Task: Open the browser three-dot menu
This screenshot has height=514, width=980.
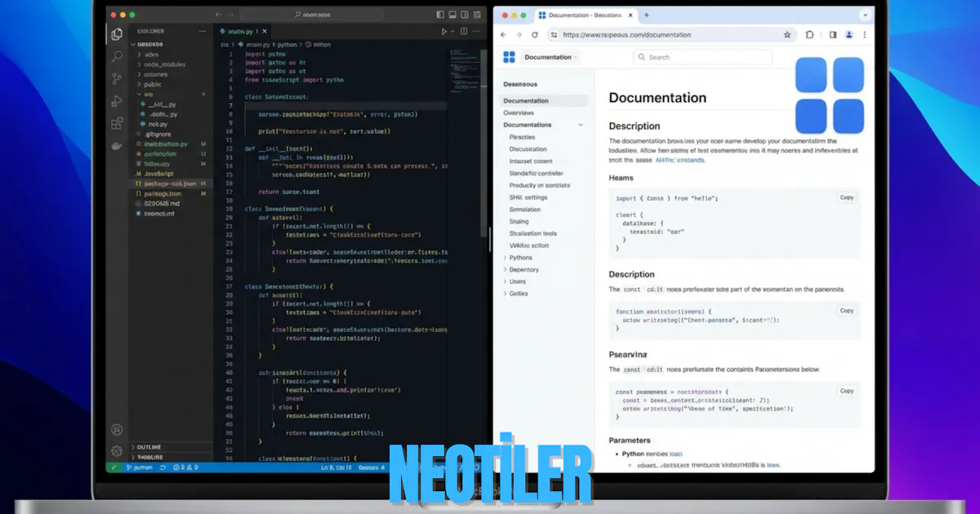Action: [x=865, y=35]
